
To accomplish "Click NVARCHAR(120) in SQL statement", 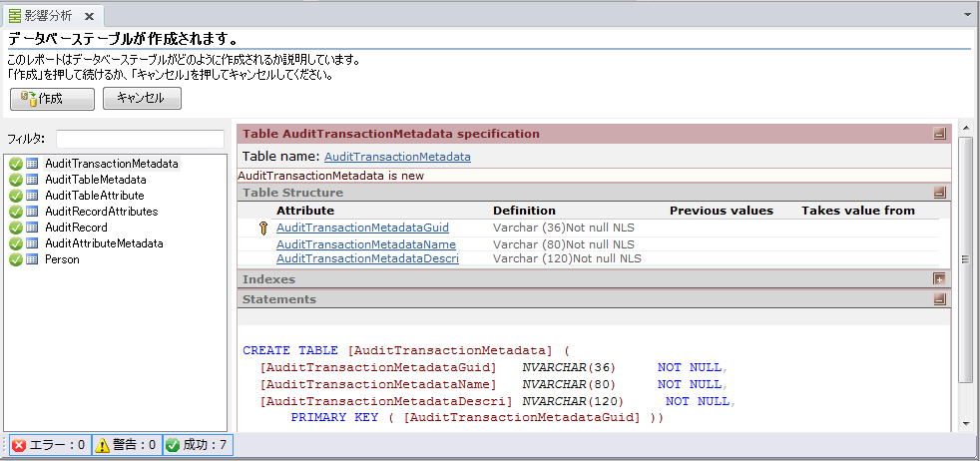I will click(573, 400).
